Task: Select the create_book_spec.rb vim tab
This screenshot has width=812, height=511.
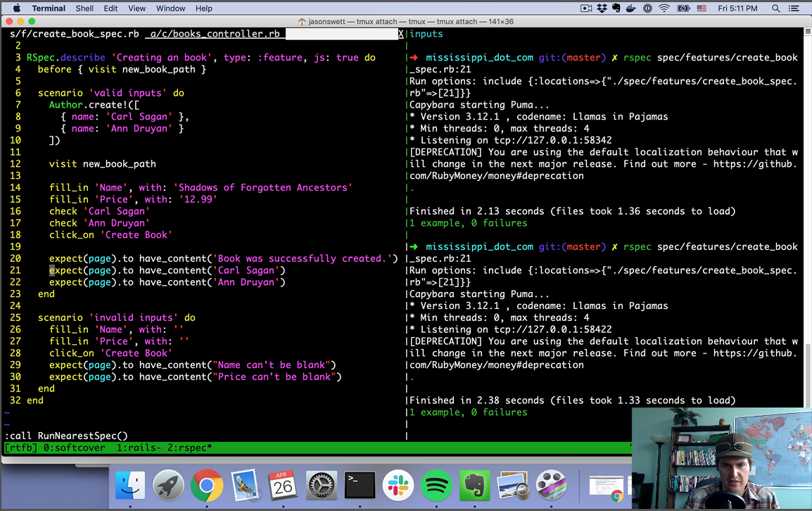Action: coord(75,34)
